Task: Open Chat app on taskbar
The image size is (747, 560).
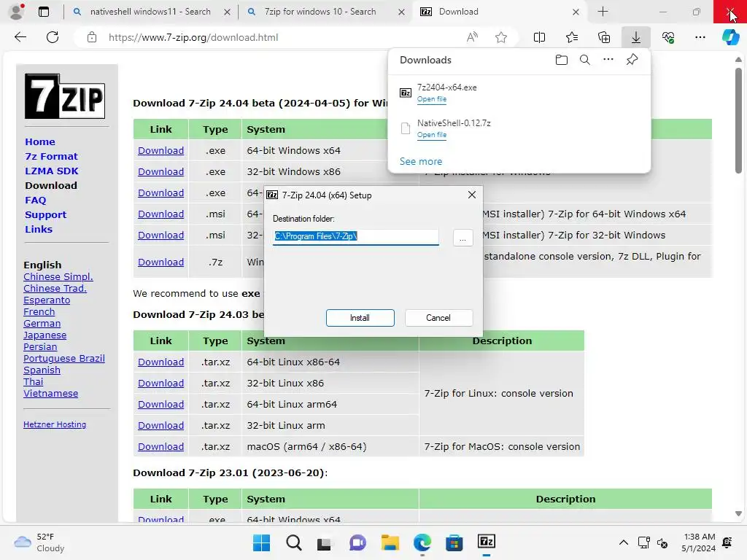Action: (357, 542)
